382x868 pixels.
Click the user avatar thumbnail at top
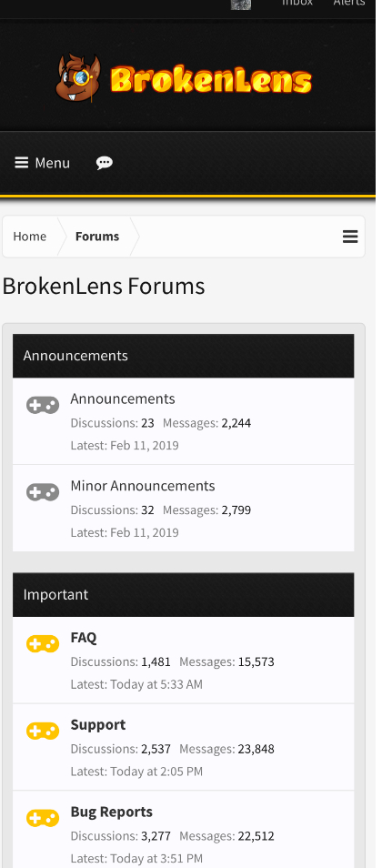click(x=241, y=4)
